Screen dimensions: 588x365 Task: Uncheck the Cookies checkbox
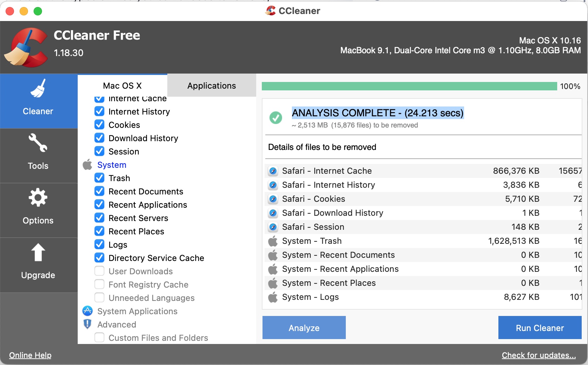[x=99, y=125]
